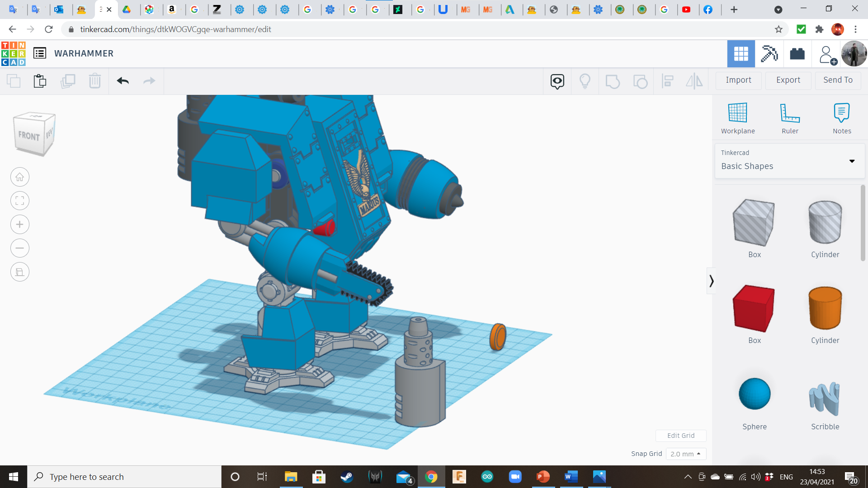Open the Notes tool
The width and height of the screenshot is (868, 488).
pyautogui.click(x=841, y=118)
